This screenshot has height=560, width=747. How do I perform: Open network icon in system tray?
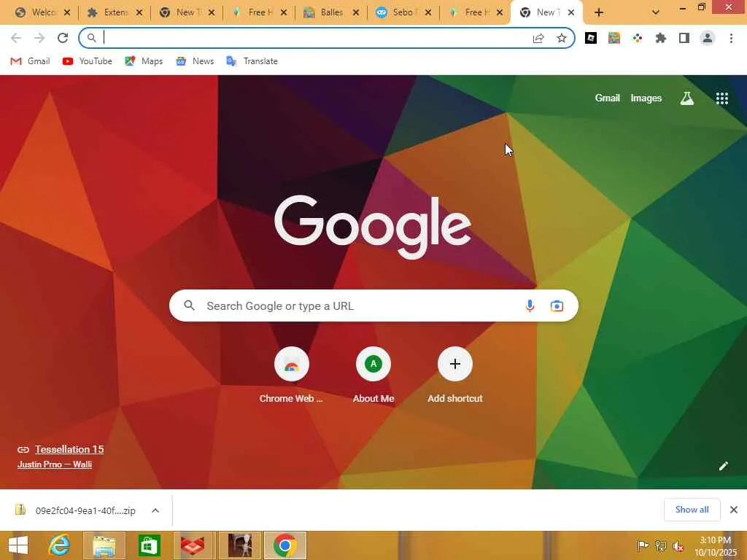click(660, 545)
